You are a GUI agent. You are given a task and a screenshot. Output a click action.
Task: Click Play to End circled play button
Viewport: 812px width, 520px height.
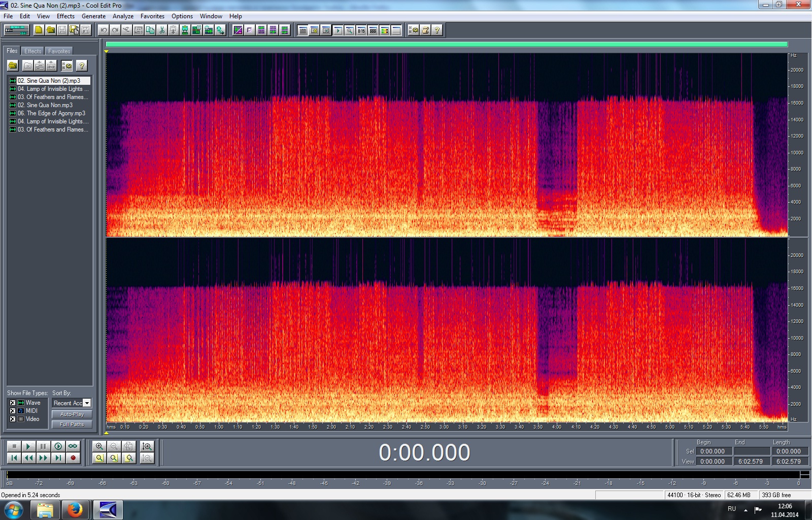click(58, 446)
